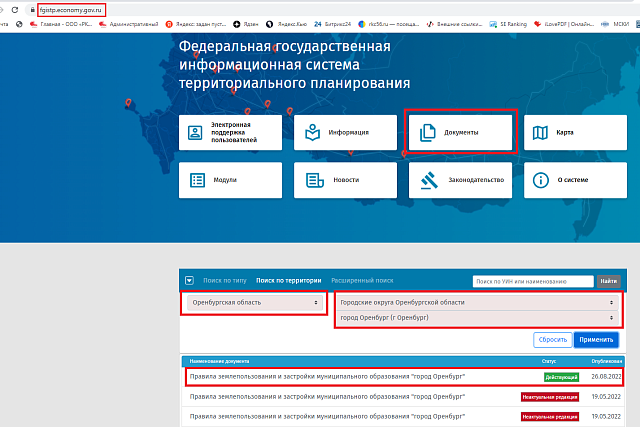Open the 'Электронная поддержка пользователей' tile
This screenshot has width=640, height=427.
coord(230,132)
